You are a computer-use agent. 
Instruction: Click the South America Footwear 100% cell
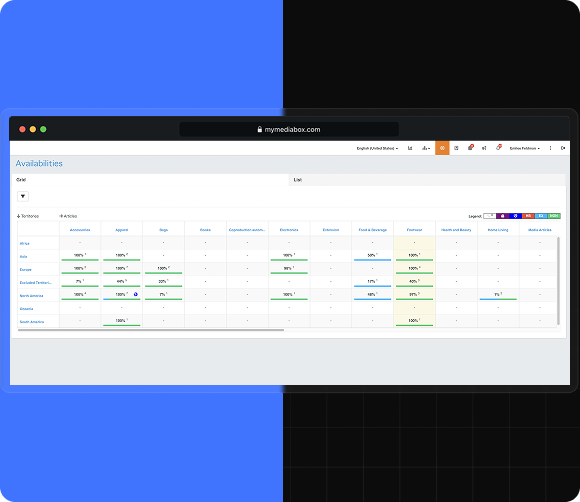[414, 321]
